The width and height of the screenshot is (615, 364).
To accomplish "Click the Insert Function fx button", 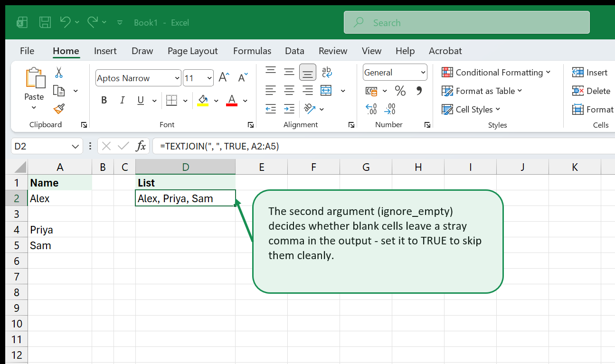I will tap(141, 146).
